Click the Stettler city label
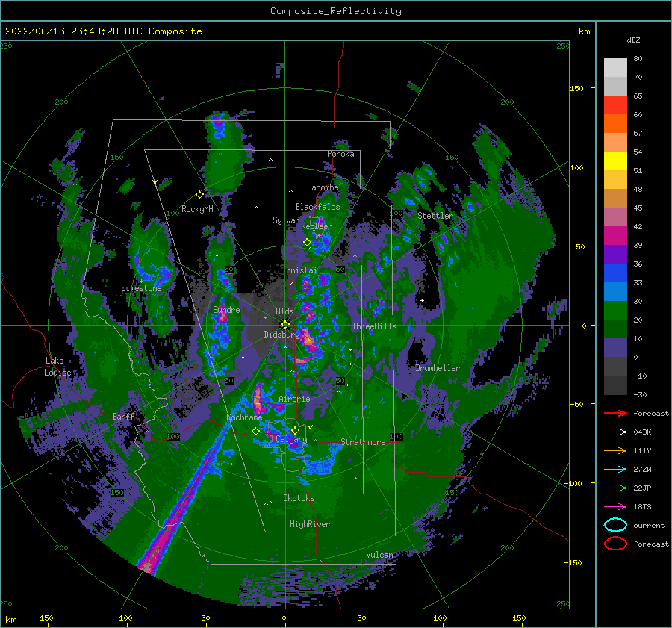The height and width of the screenshot is (628, 672). pyautogui.click(x=435, y=216)
